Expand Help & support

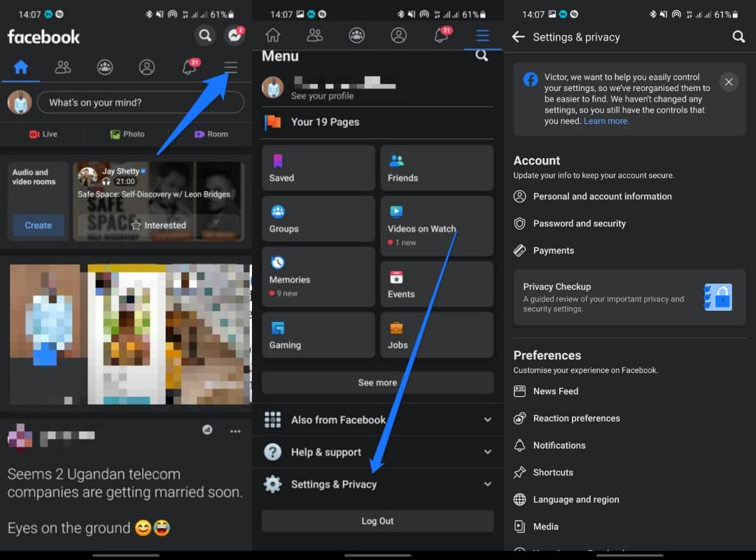(x=377, y=452)
